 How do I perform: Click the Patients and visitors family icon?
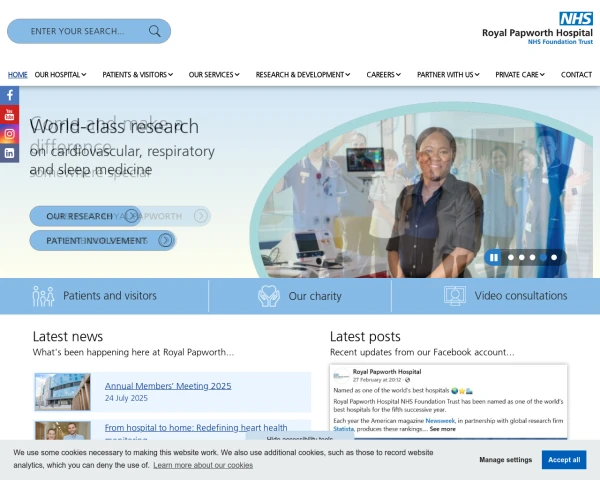click(43, 296)
